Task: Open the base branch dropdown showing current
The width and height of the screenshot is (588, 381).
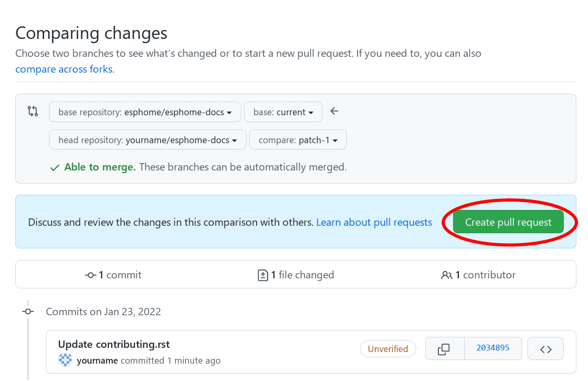Action: (x=283, y=112)
